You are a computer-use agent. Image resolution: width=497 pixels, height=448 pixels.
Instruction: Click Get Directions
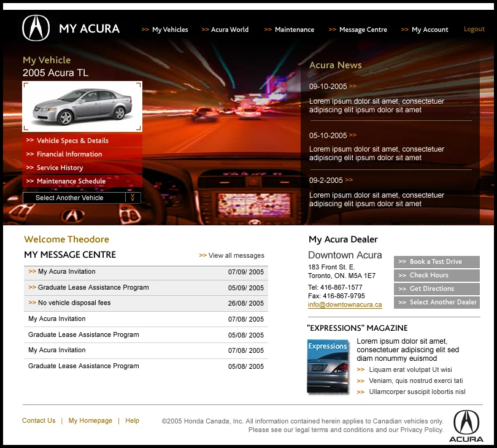(437, 289)
